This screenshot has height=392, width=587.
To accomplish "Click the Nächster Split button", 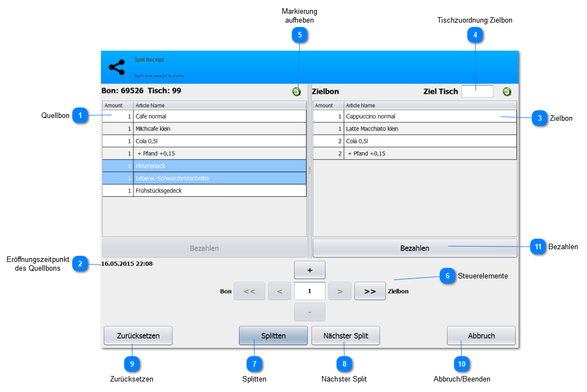I will [x=345, y=336].
